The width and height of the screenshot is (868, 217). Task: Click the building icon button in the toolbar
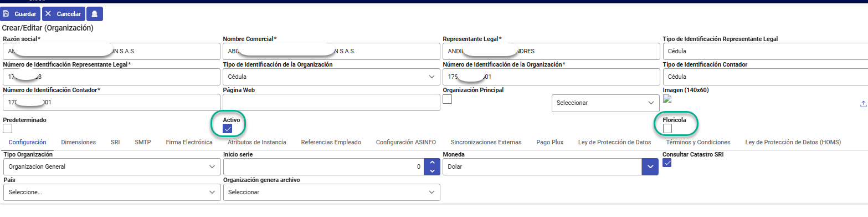point(95,13)
